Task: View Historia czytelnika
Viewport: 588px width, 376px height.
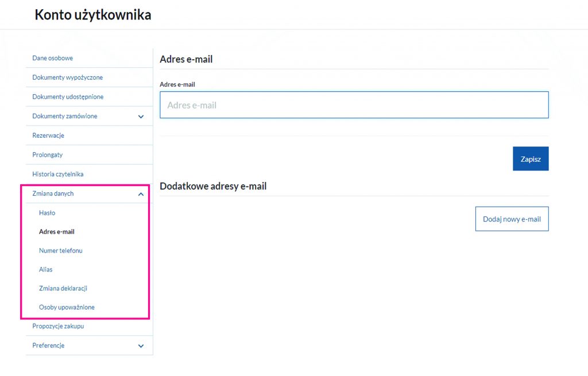Action: (x=58, y=174)
